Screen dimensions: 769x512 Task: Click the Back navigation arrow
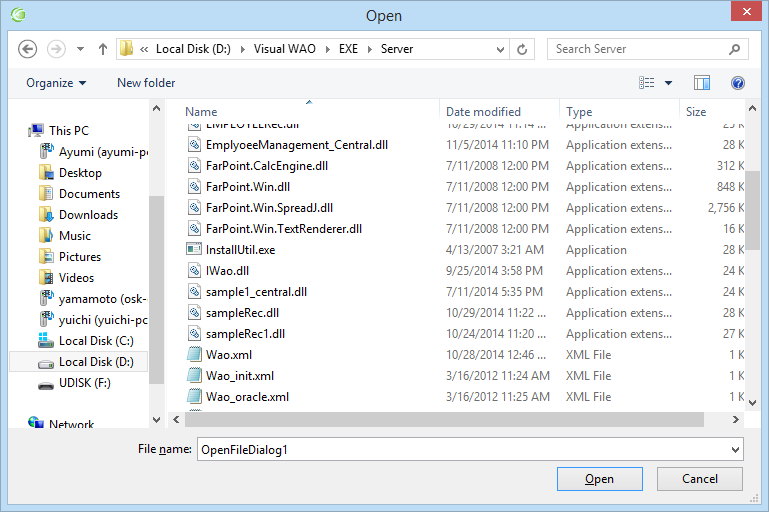[x=28, y=48]
